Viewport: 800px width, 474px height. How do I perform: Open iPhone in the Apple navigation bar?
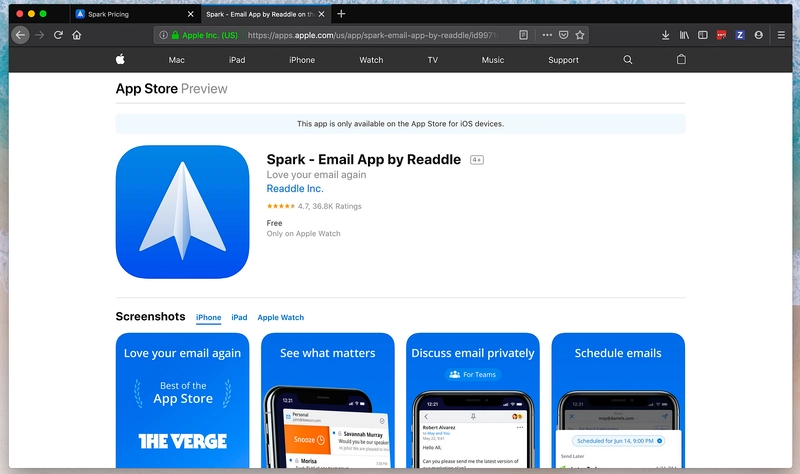[x=302, y=60]
